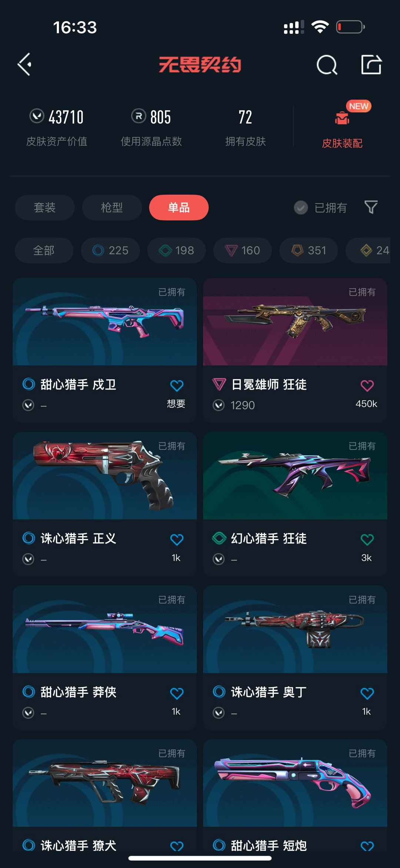400x868 pixels.
Task: Open search with the magnifier icon
Action: pyautogui.click(x=327, y=65)
